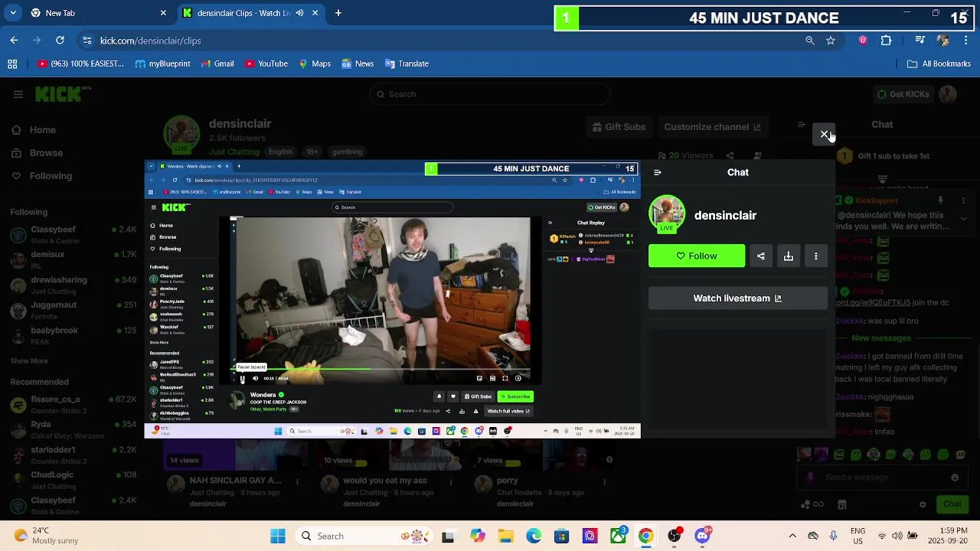Screen dimensions: 980x551
Task: Collapse the clip chat panel using the arrow icon
Action: (658, 172)
